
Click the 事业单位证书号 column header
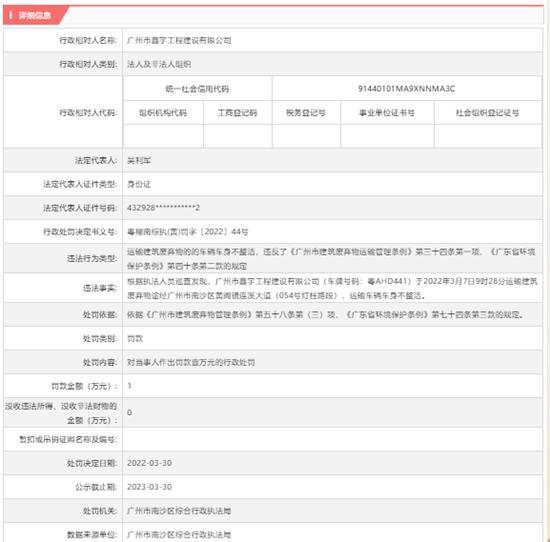387,113
